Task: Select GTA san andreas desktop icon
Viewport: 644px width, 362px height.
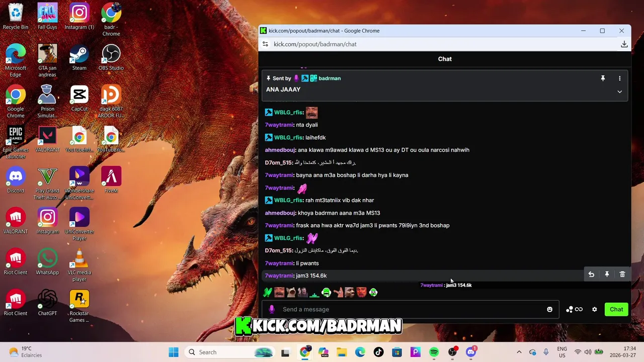Action: point(47,61)
